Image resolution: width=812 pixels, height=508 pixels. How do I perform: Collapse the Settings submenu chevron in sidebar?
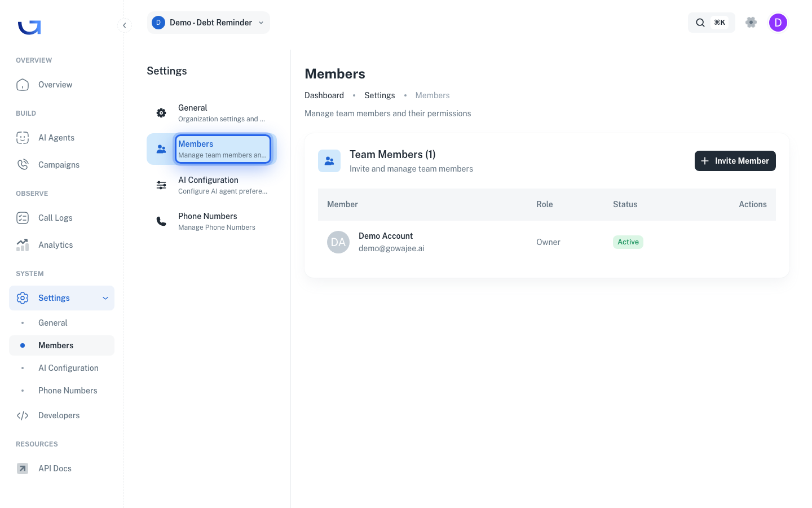coord(105,298)
